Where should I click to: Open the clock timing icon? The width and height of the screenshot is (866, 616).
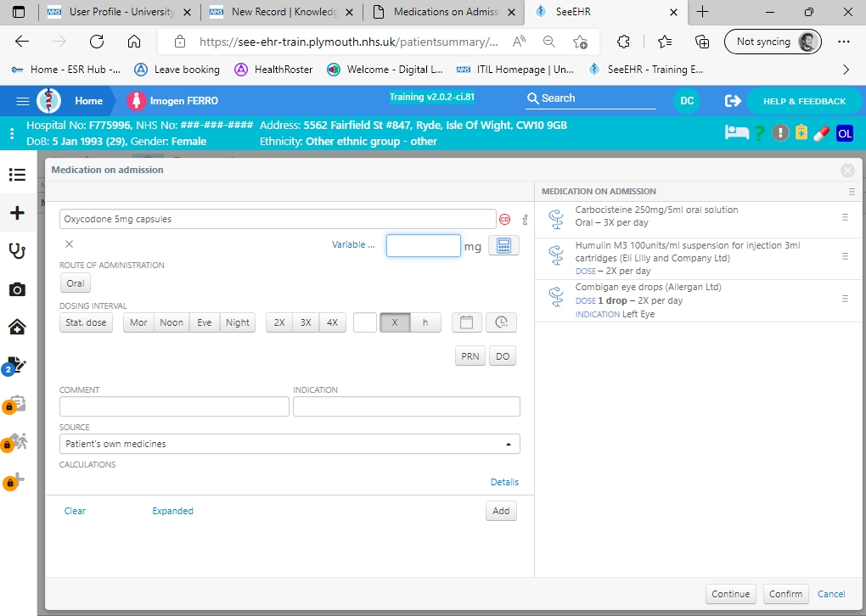tap(502, 322)
